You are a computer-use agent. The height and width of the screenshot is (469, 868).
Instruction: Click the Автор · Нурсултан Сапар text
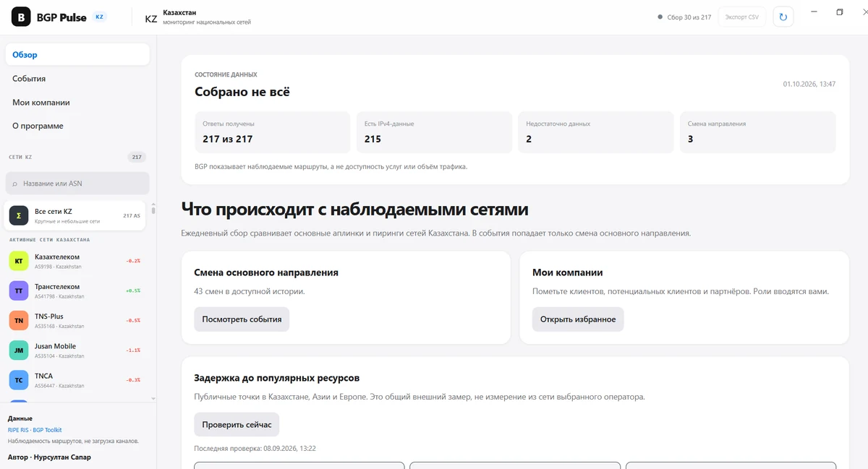click(50, 457)
